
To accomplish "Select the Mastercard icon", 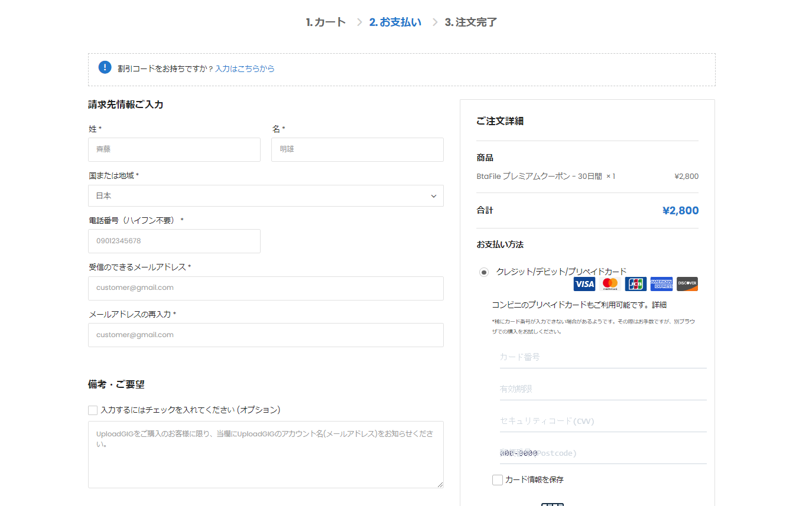I will tap(609, 284).
